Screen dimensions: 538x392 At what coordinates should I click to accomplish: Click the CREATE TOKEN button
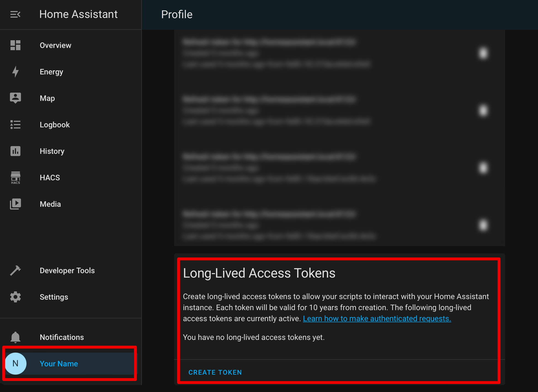[215, 372]
